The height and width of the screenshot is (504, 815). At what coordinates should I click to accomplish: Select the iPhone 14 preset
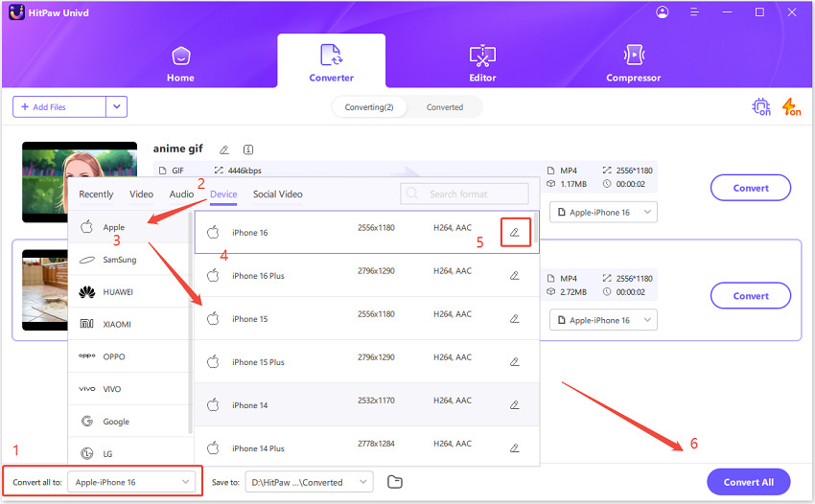click(366, 404)
